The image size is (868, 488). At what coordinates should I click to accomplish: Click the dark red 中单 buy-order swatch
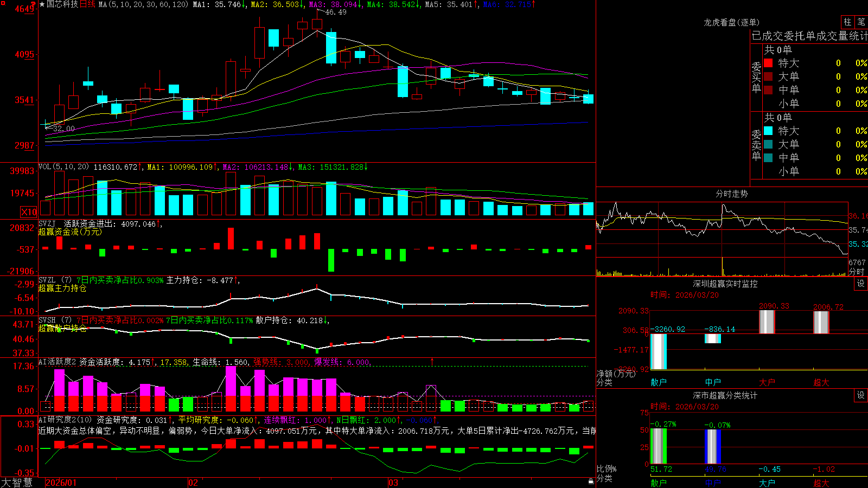pos(768,90)
